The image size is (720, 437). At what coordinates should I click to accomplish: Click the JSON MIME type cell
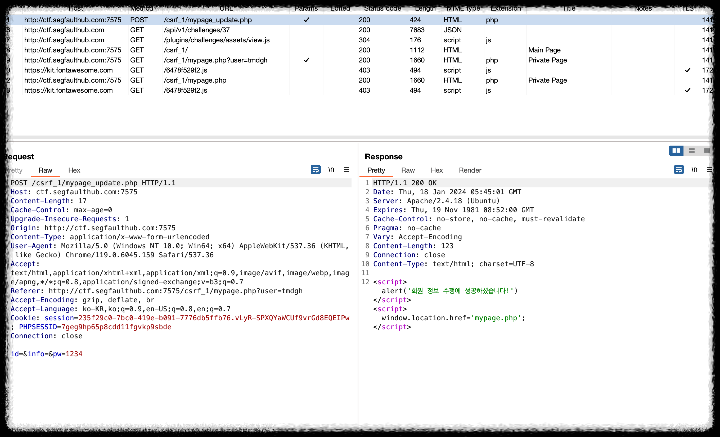click(452, 30)
